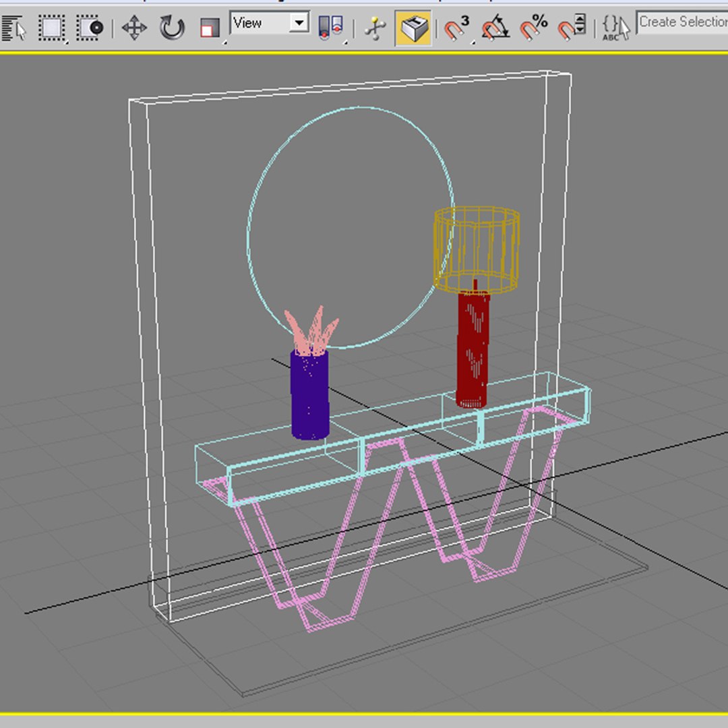Viewport: 728px width, 728px height.
Task: Toggle the 3D Snaps magnet icon
Action: point(457,28)
